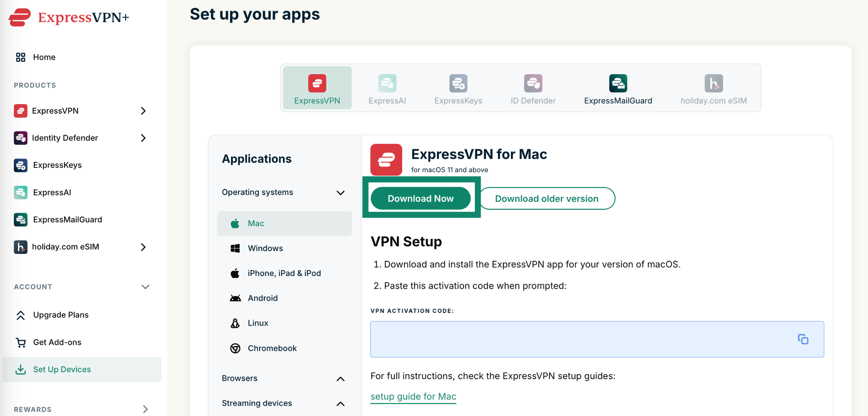Screen dimensions: 868x416
Task: Select Windows in the operating systems list
Action: tap(284, 248)
